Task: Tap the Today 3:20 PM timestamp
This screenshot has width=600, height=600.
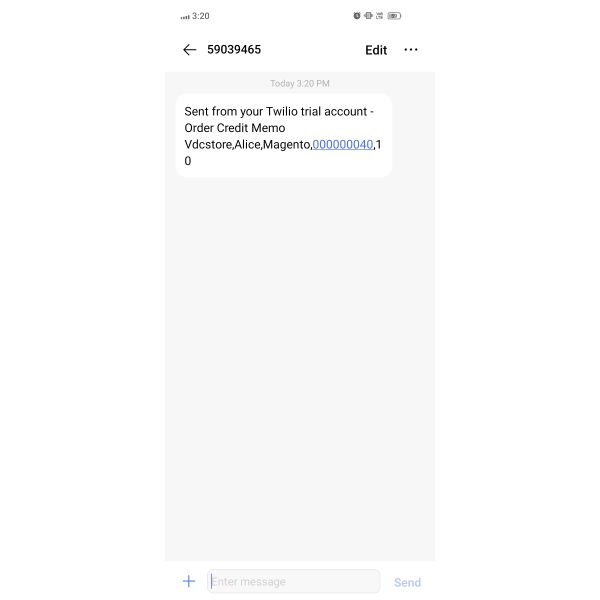Action: [300, 83]
